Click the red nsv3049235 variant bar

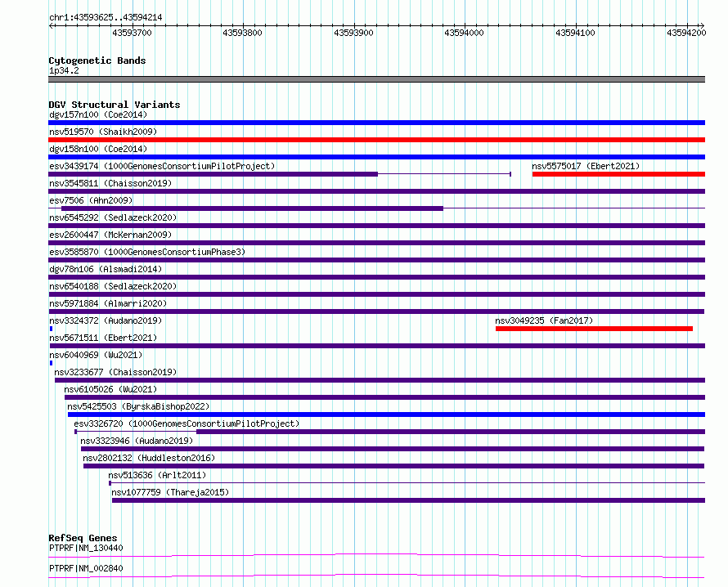pos(595,329)
